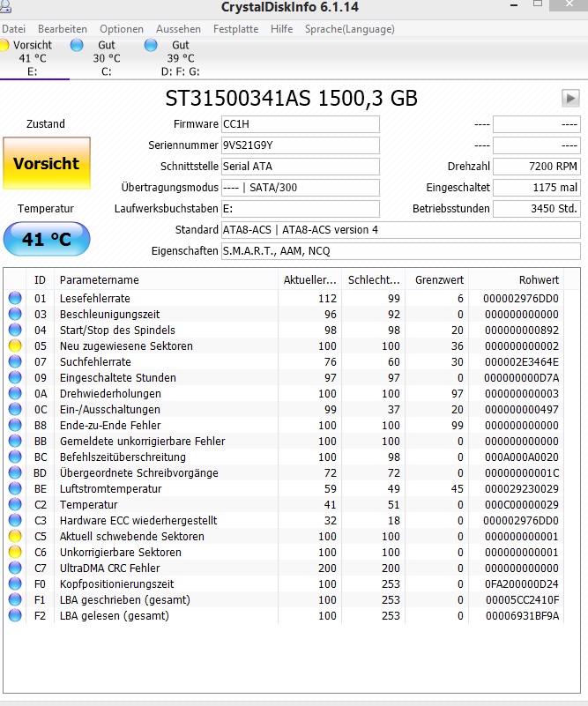Click the Schlecht... column header
Image resolution: width=588 pixels, height=706 pixels.
click(374, 280)
